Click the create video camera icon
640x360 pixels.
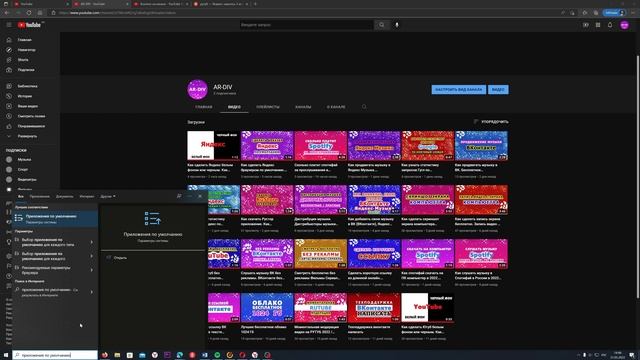[x=586, y=25]
